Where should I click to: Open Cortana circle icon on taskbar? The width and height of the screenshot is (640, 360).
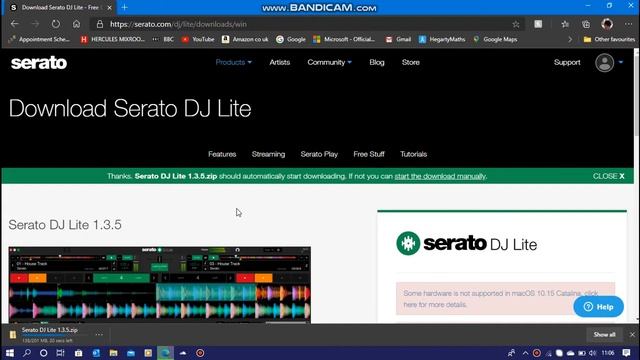[x=43, y=353]
